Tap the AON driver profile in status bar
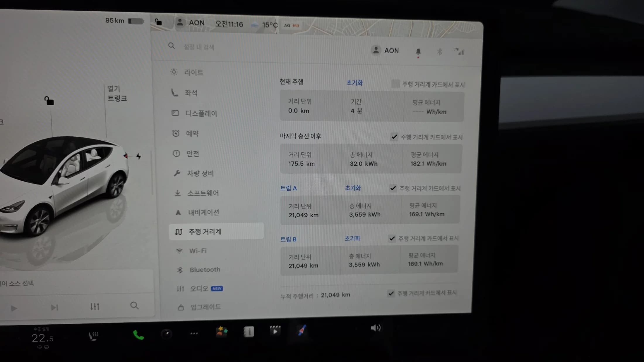 (x=190, y=23)
